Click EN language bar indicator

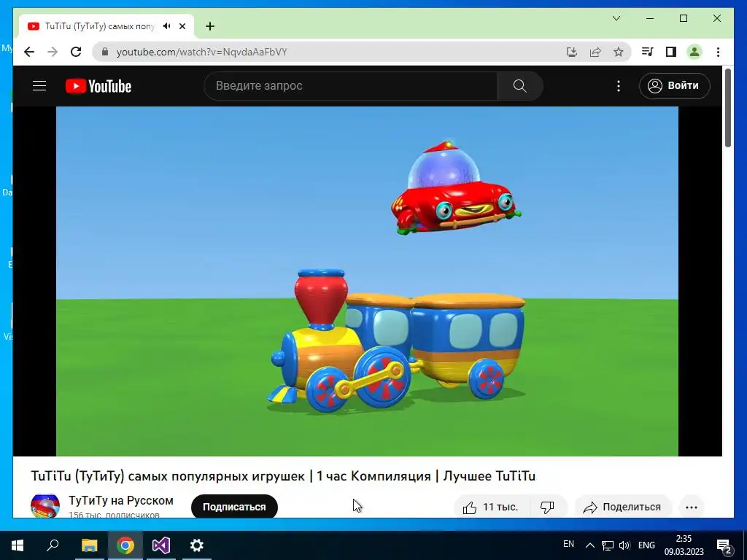pos(568,544)
